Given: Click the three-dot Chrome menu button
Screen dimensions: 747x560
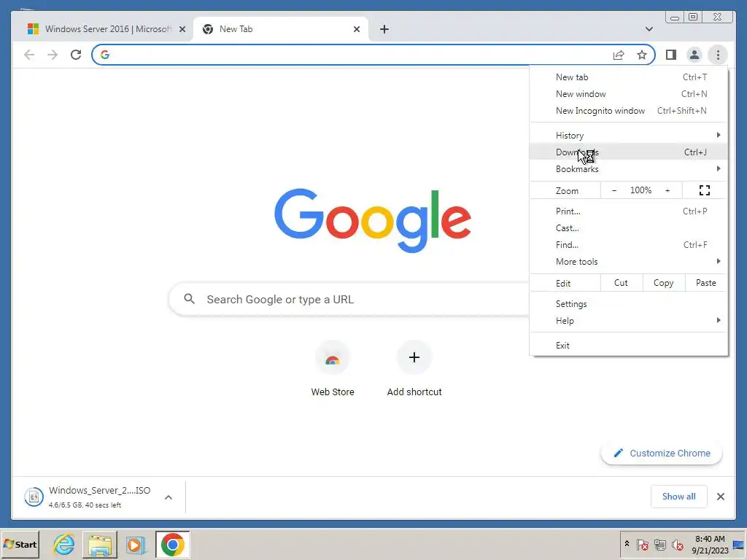Looking at the screenshot, I should click(718, 55).
